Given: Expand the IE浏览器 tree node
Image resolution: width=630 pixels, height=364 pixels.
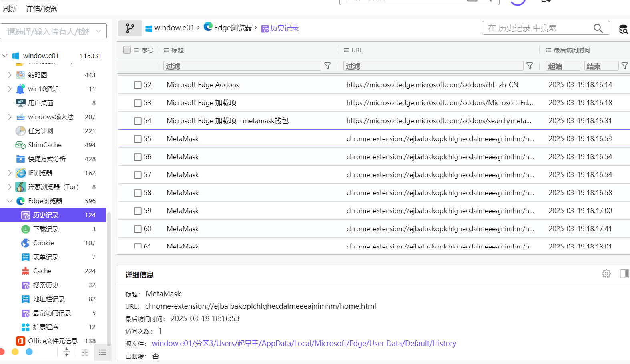Looking at the screenshot, I should (x=10, y=173).
